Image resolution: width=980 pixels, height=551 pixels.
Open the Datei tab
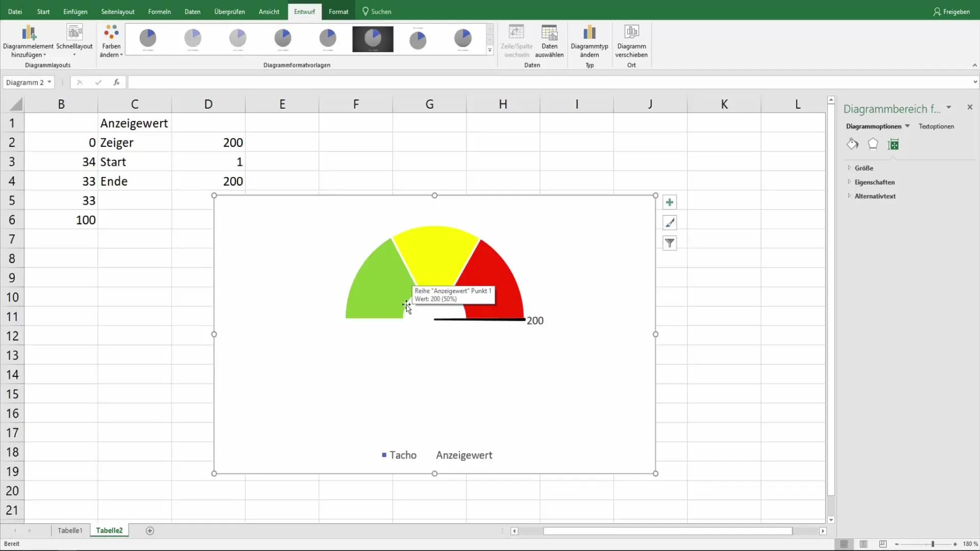click(15, 11)
